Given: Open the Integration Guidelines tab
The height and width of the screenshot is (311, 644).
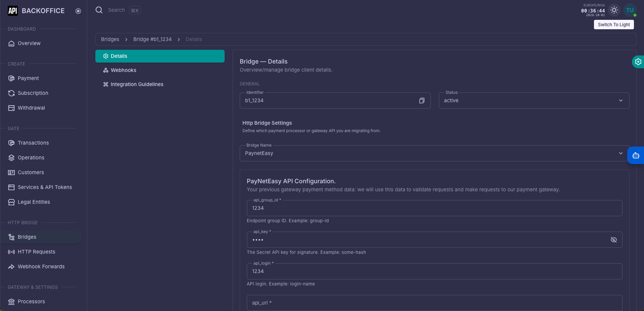Looking at the screenshot, I should point(160,84).
